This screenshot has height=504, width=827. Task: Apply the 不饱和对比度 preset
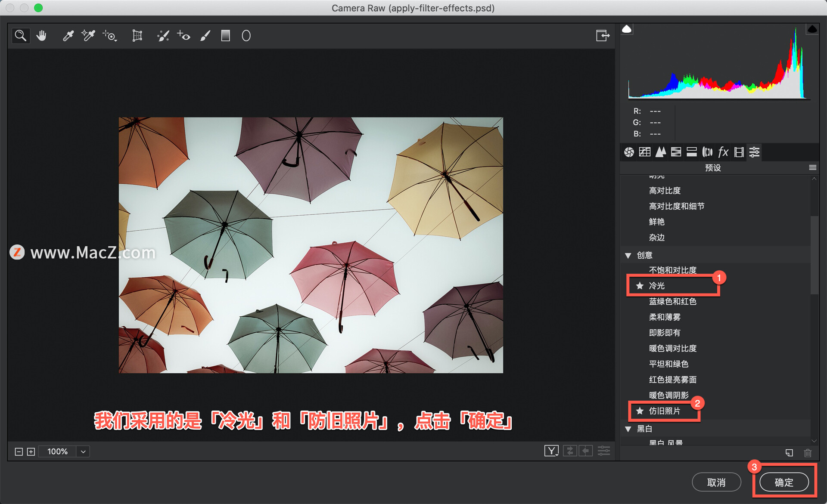click(672, 270)
